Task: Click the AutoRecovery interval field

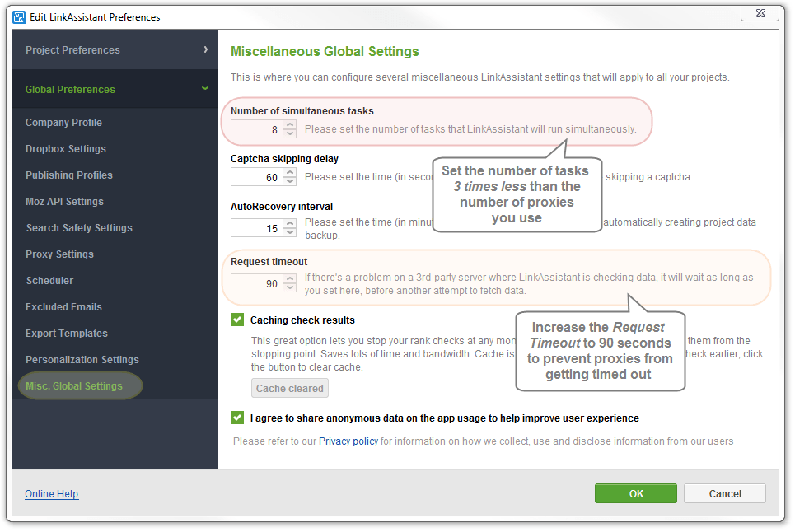Action: pyautogui.click(x=258, y=227)
